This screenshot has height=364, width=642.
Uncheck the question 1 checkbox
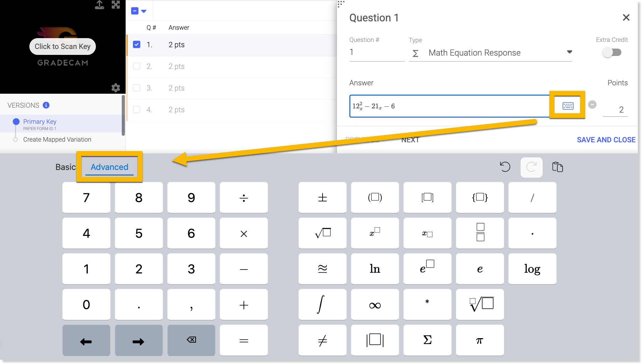137,45
